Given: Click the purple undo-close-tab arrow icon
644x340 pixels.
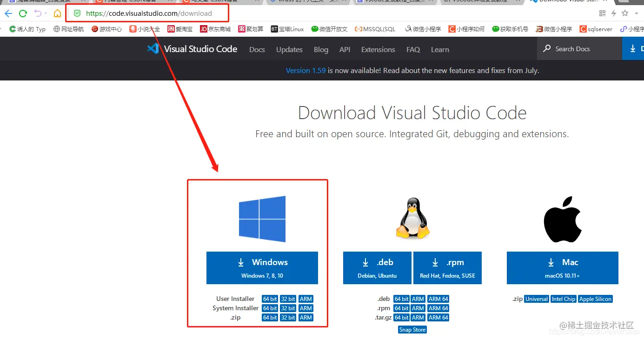Looking at the screenshot, I should (x=38, y=13).
